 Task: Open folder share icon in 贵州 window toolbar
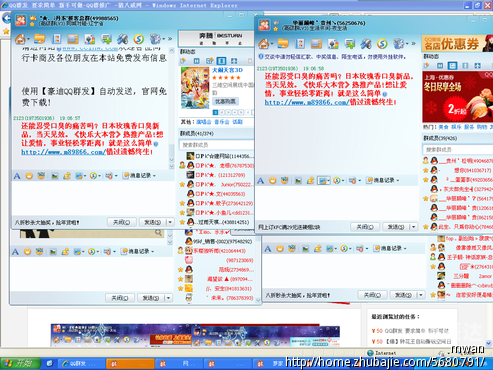(x=283, y=44)
